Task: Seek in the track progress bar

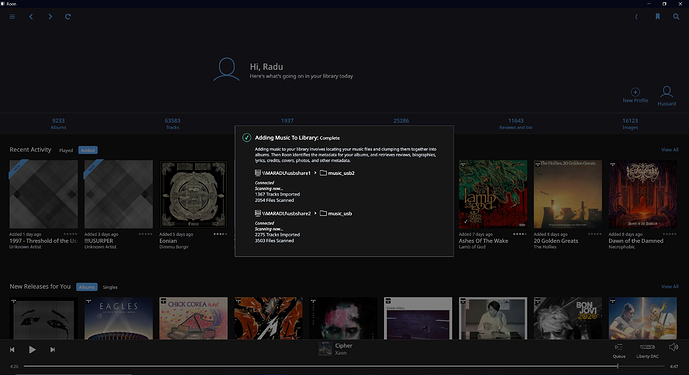Action: click(x=344, y=366)
